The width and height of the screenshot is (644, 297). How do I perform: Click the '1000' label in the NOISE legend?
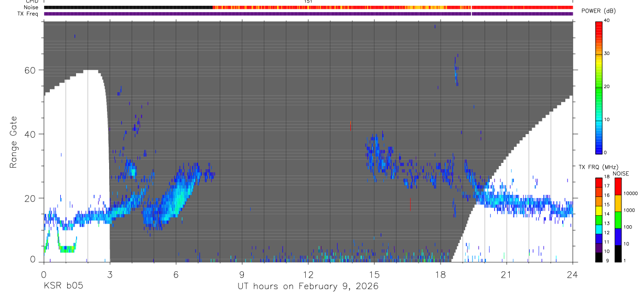[x=628, y=210]
